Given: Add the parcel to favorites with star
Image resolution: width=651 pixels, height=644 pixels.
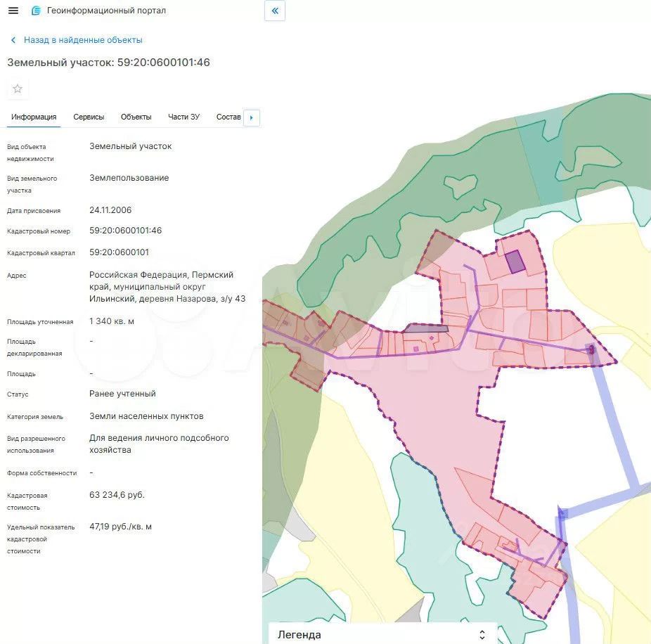Looking at the screenshot, I should [x=18, y=89].
